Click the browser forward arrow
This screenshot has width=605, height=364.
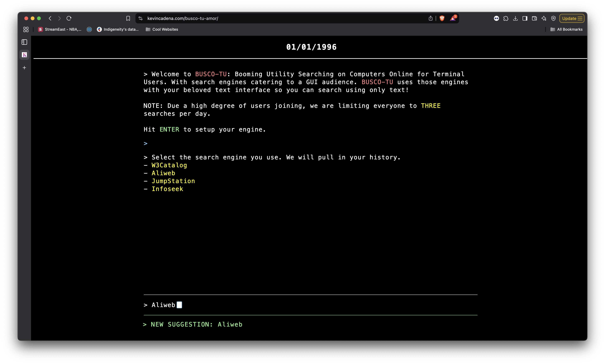coord(59,18)
